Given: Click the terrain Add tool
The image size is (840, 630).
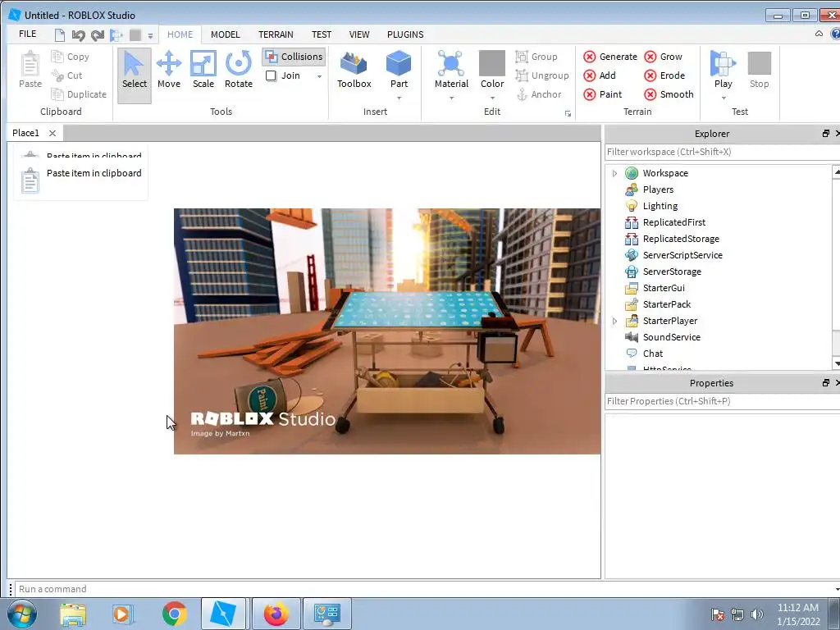Looking at the screenshot, I should click(600, 75).
